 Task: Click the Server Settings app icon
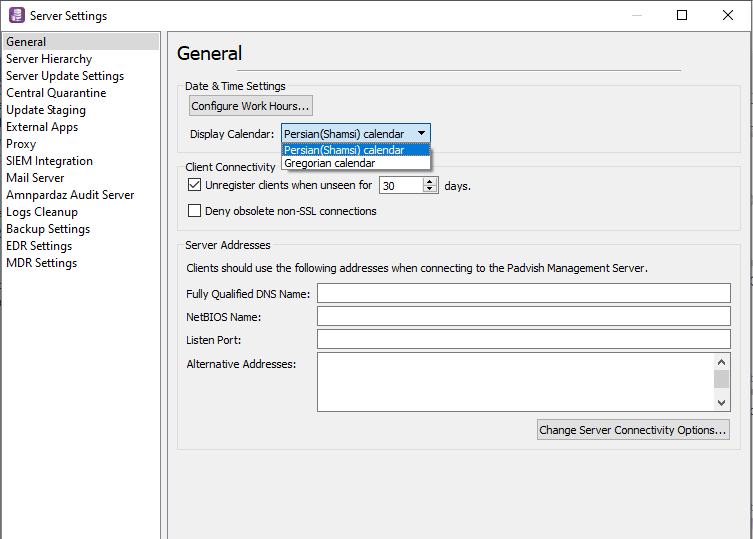click(17, 15)
